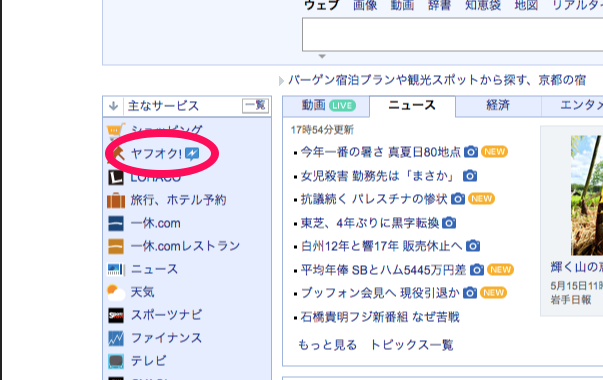This screenshot has height=380, width=603.
Task: Open the featured news photo thumbnail
Action: coord(587,195)
